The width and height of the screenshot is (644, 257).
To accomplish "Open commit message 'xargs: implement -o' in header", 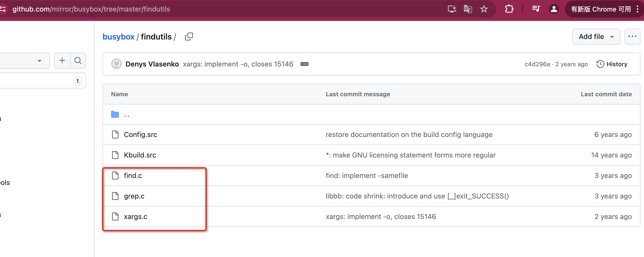I will coord(238,64).
